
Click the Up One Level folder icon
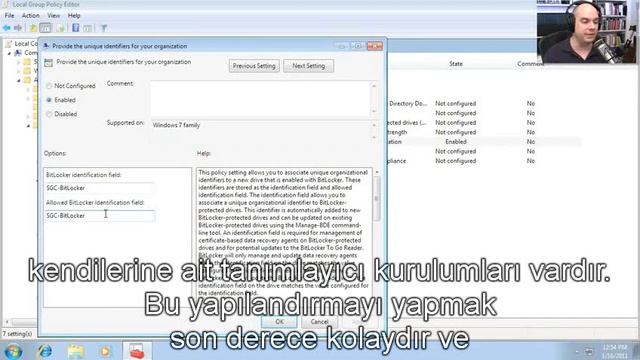point(33,28)
